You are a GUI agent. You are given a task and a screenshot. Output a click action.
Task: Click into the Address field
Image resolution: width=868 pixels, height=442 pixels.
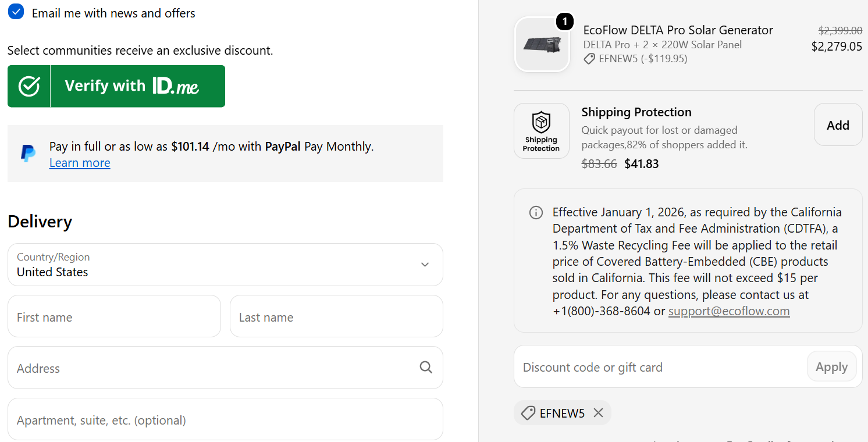[225, 368]
